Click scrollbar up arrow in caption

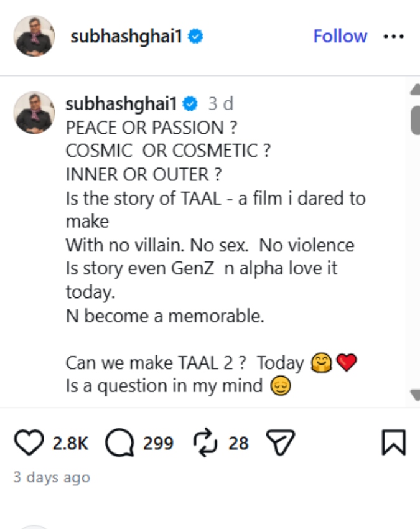tap(415, 91)
